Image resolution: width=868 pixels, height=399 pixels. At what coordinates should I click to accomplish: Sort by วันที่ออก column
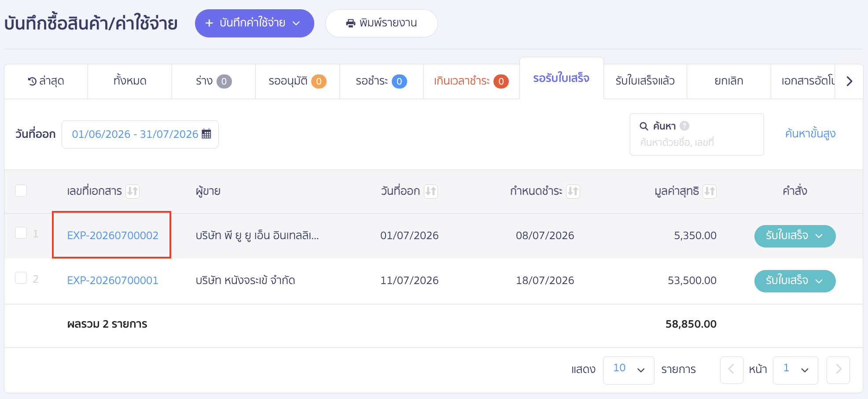pos(431,191)
